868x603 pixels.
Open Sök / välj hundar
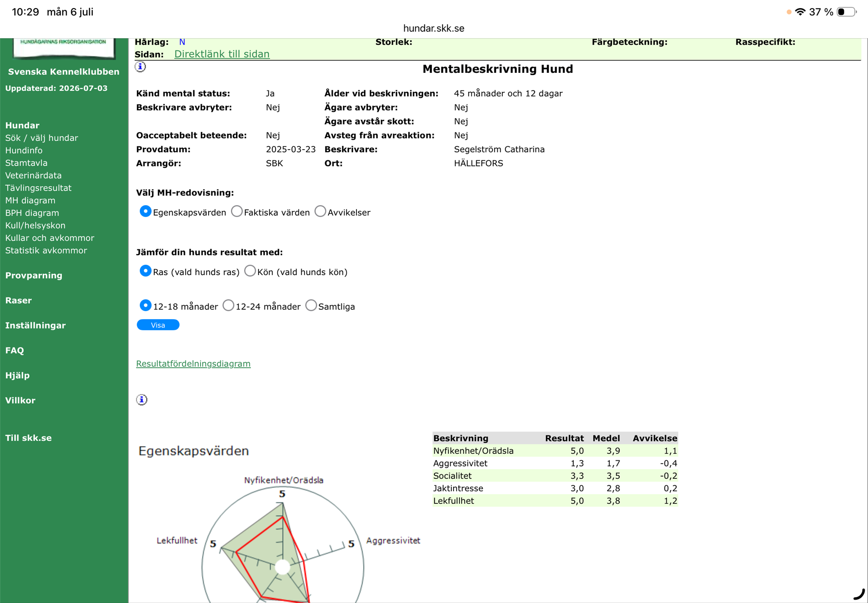pyautogui.click(x=42, y=138)
